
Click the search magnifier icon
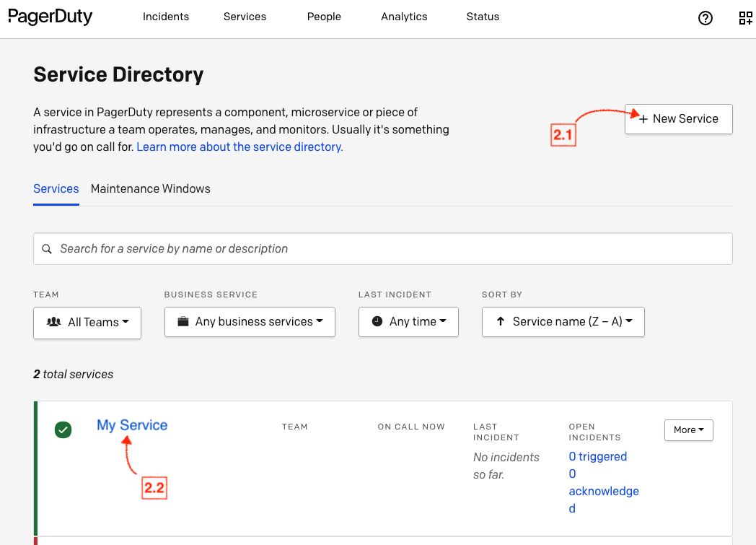[47, 249]
